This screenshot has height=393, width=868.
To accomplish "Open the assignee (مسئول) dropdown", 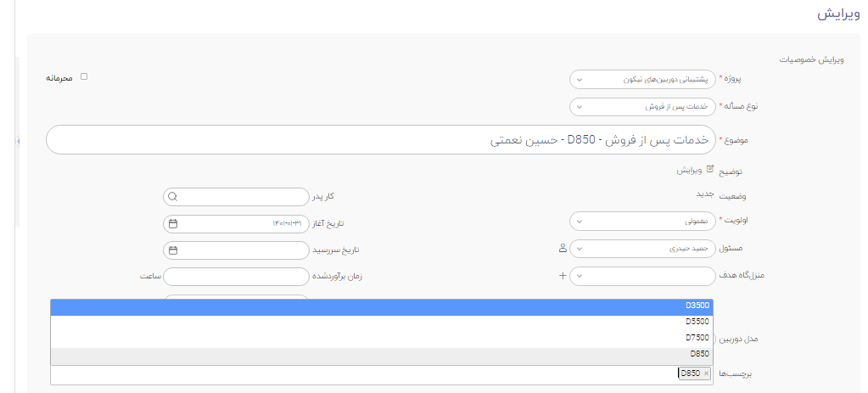I will [642, 249].
